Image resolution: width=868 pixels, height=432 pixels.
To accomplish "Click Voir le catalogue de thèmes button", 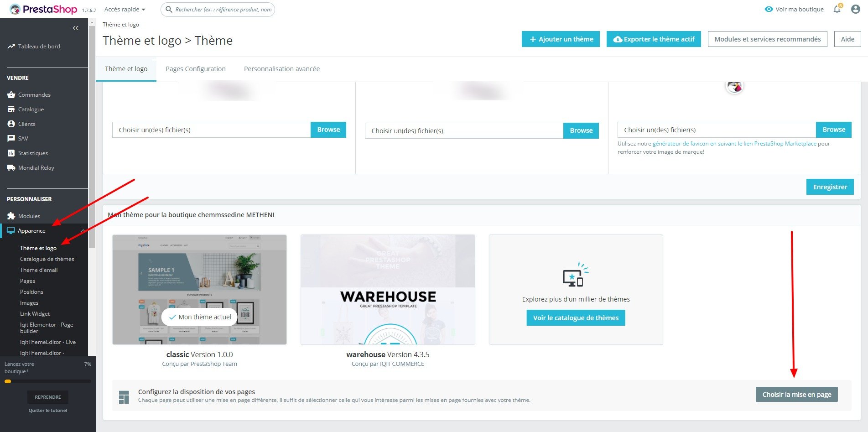I will click(576, 318).
